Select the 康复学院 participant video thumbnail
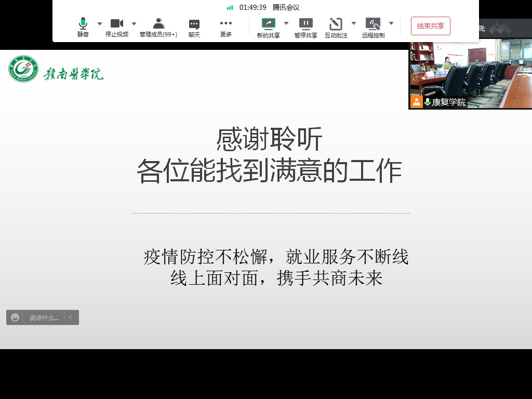 coord(470,73)
